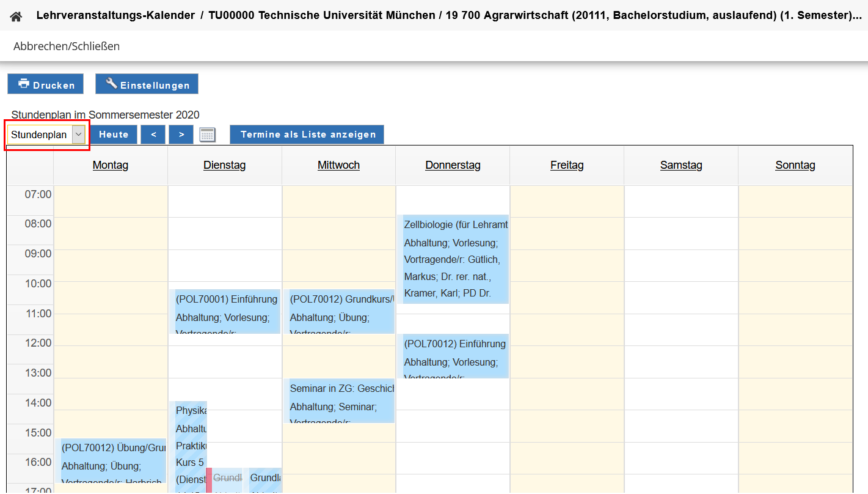Select the Seminar in ZG event on Wednesday
Image resolution: width=868 pixels, height=494 pixels.
(x=341, y=400)
